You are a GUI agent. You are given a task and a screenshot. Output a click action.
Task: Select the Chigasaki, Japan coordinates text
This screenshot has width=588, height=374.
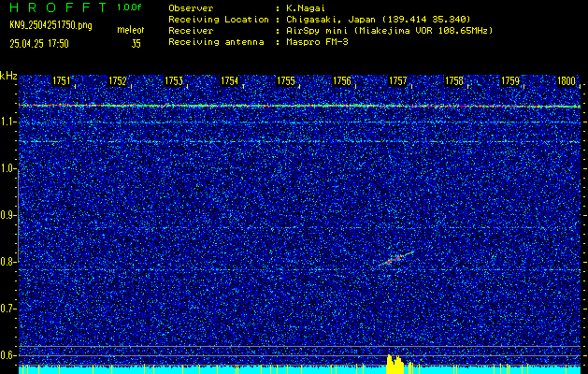point(379,20)
